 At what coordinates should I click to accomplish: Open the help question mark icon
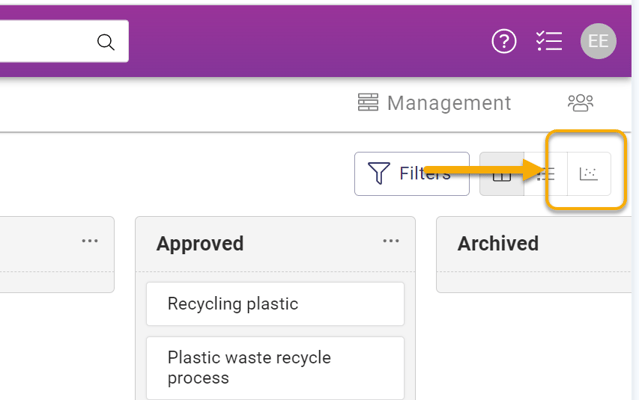coord(504,41)
